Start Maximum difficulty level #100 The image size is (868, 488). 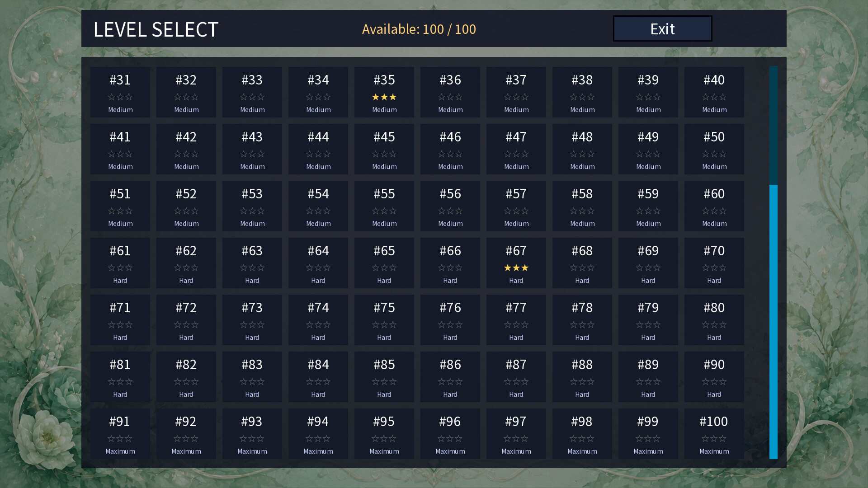click(x=714, y=434)
